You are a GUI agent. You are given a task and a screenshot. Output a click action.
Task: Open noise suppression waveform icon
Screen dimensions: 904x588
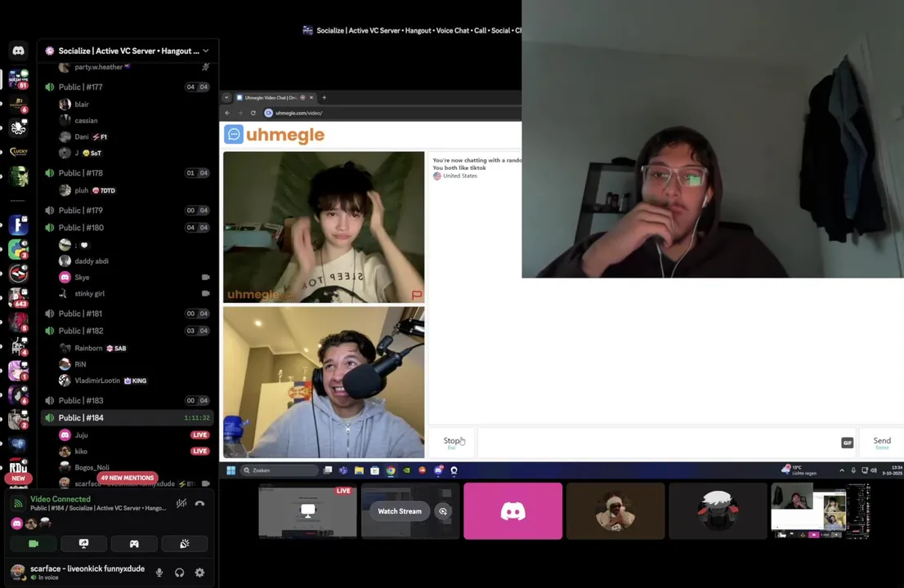[x=181, y=503]
